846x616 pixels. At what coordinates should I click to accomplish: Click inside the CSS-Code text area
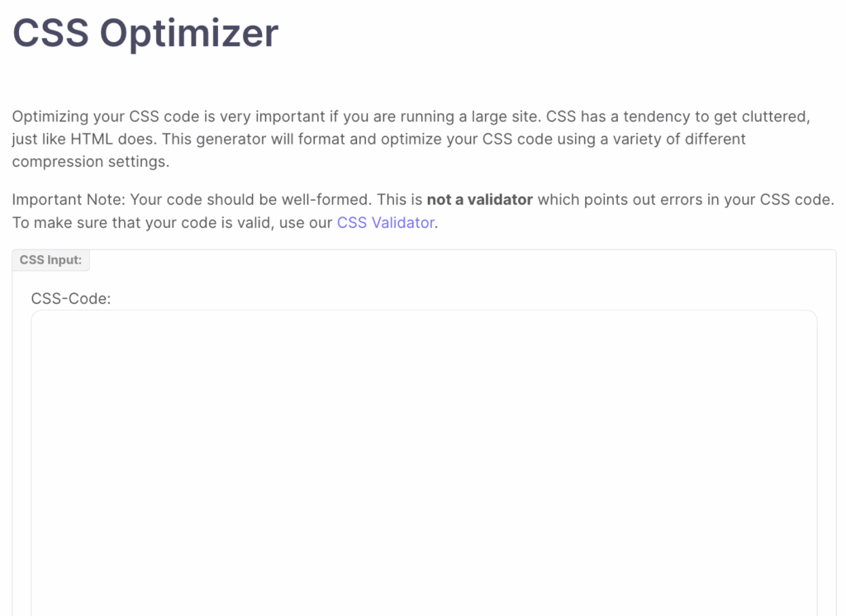click(423, 454)
